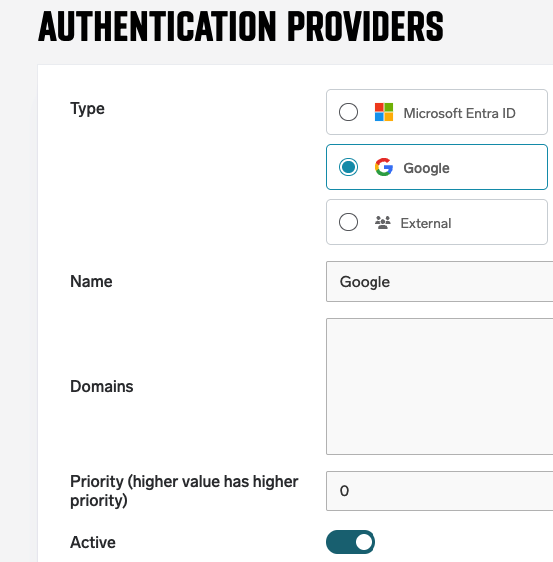Image resolution: width=553 pixels, height=562 pixels.
Task: Click the External people group icon
Action: click(382, 223)
